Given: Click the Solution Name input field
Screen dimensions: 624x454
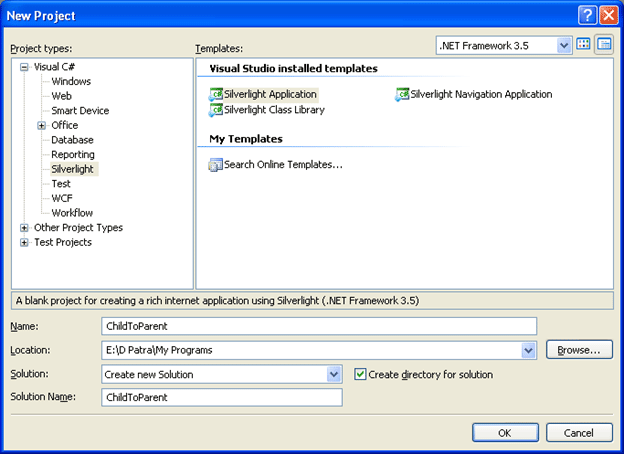Looking at the screenshot, I should [x=222, y=397].
